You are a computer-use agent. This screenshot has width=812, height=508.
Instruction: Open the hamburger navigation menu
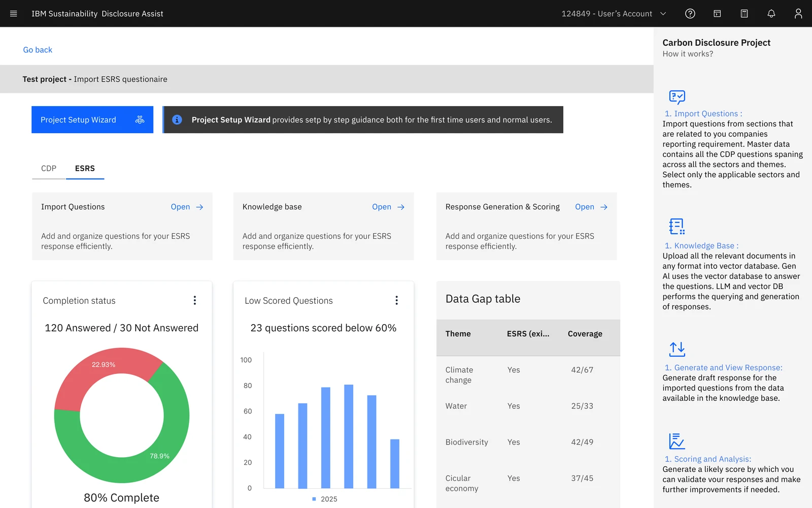14,14
